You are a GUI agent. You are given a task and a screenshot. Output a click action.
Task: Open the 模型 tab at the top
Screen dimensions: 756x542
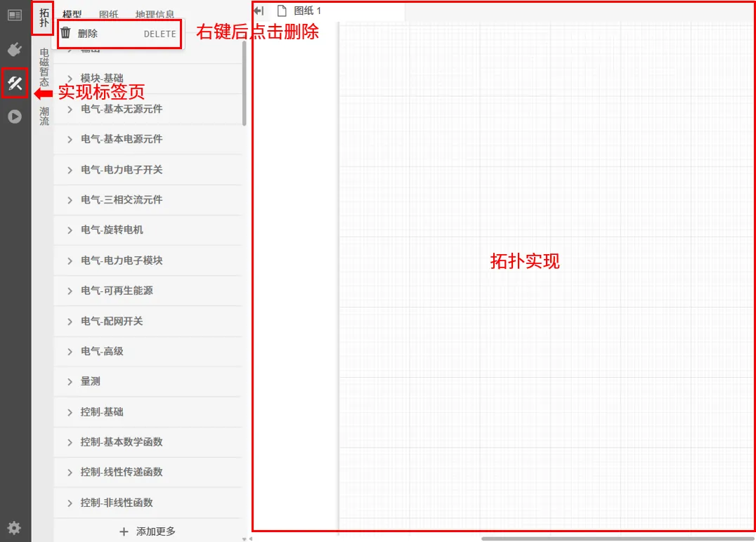(x=72, y=13)
